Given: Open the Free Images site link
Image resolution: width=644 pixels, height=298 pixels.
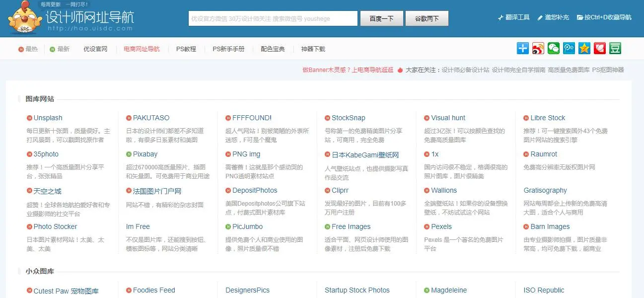Looking at the screenshot, I should click(x=351, y=226).
